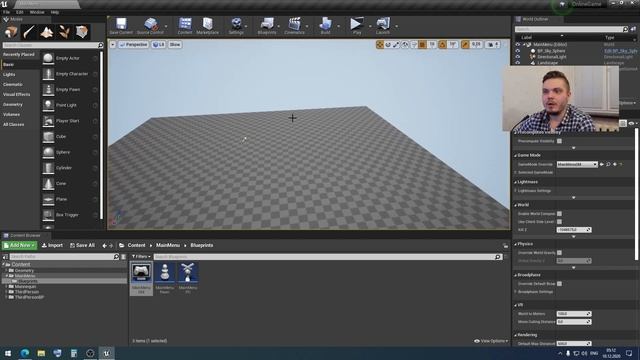This screenshot has height=360, width=640.
Task: Select the viewport scale transform tool
Action: tap(396, 44)
